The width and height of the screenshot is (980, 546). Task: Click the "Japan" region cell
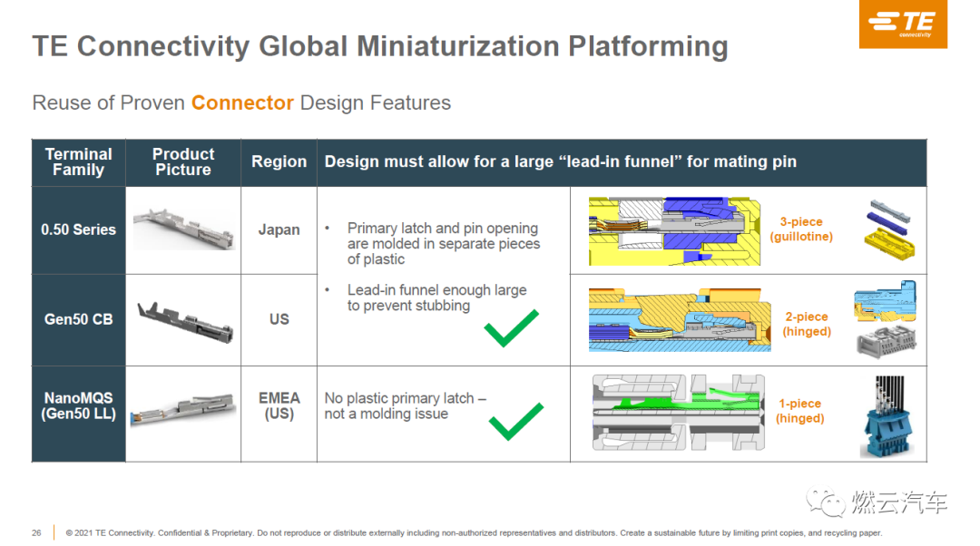pyautogui.click(x=279, y=229)
